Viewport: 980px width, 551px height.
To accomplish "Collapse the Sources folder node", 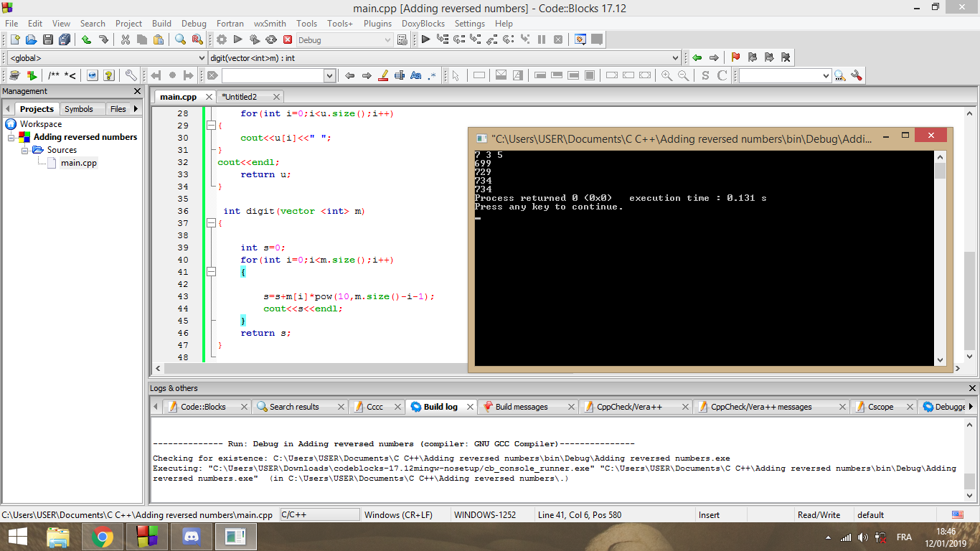I will pyautogui.click(x=24, y=150).
